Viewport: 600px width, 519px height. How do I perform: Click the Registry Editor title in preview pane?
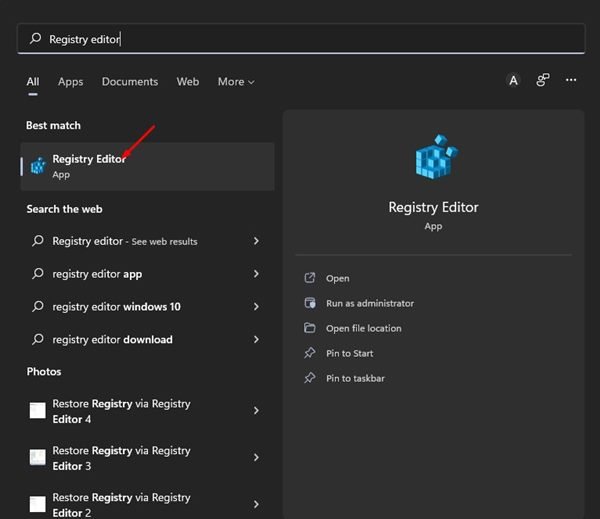pyautogui.click(x=433, y=207)
